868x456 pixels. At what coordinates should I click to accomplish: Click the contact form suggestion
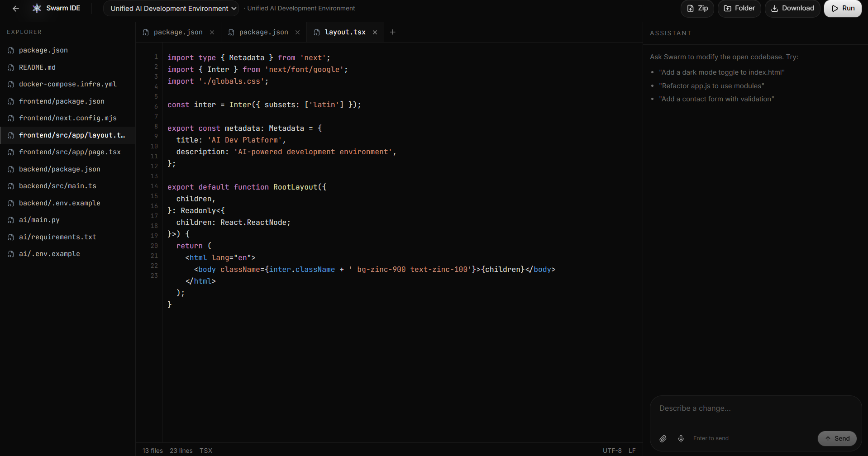(x=716, y=99)
